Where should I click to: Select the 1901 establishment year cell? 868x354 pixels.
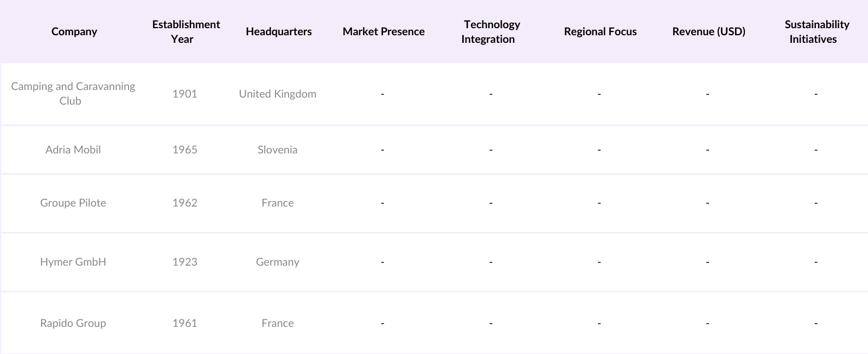pyautogui.click(x=184, y=94)
